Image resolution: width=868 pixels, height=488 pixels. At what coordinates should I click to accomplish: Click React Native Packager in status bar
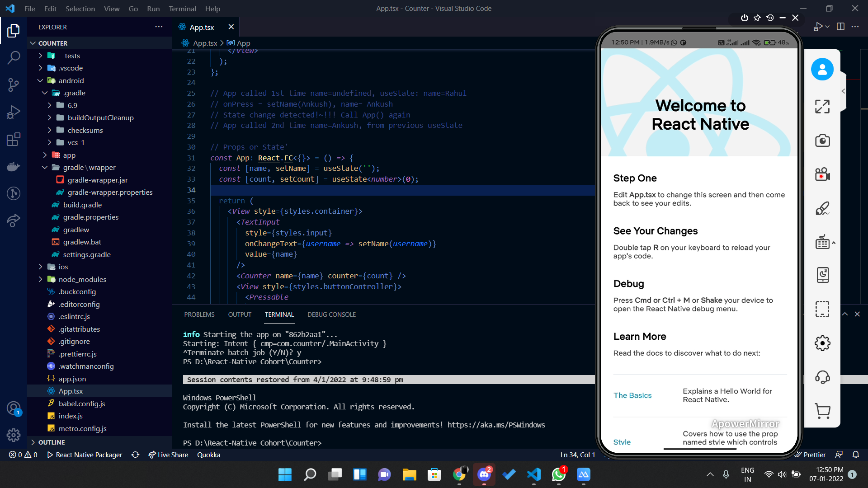click(x=85, y=455)
